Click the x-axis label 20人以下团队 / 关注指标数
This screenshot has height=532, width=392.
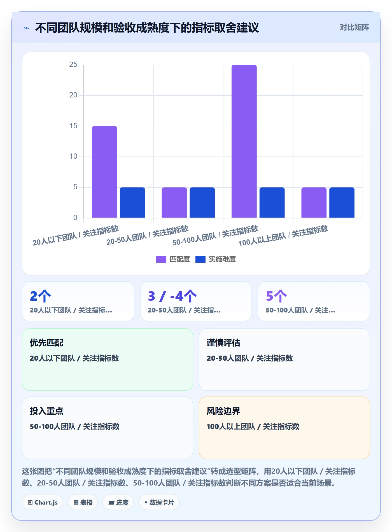click(76, 235)
